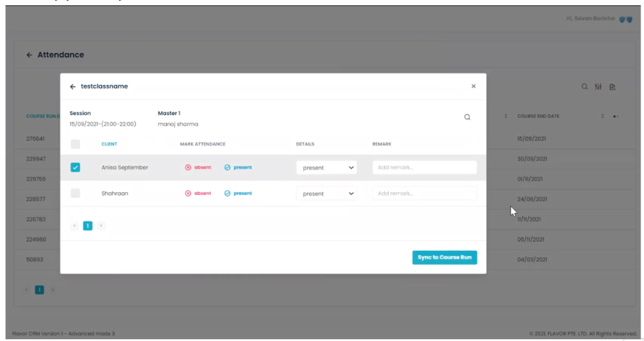Click course run ID 276641
This screenshot has height=341, width=644.
tap(35, 139)
